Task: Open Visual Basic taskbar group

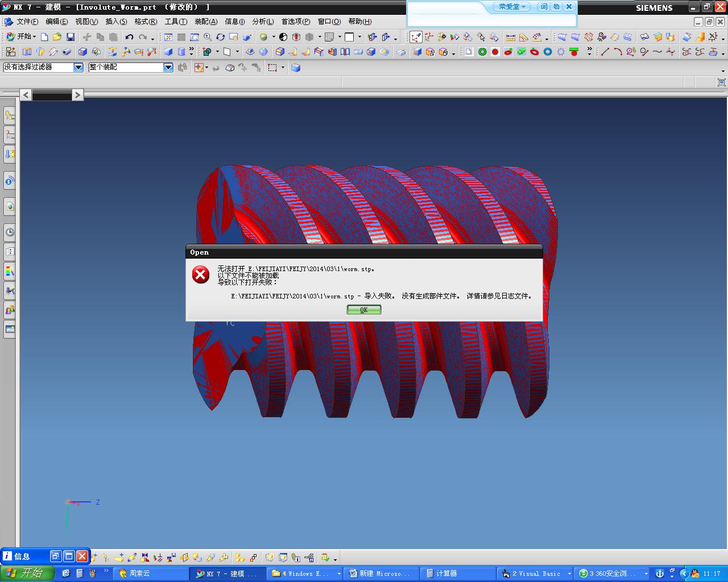Action: tap(536, 573)
